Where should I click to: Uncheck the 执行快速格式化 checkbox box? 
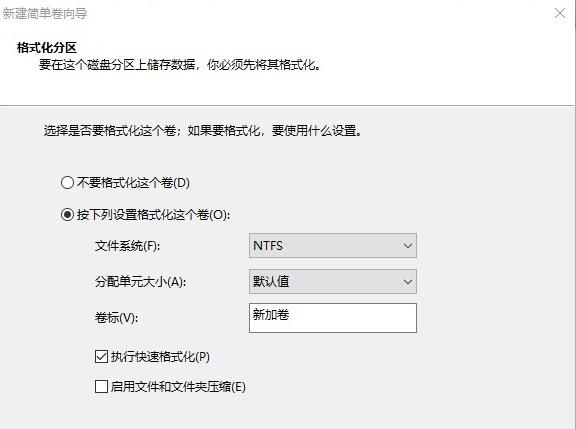[x=101, y=357]
